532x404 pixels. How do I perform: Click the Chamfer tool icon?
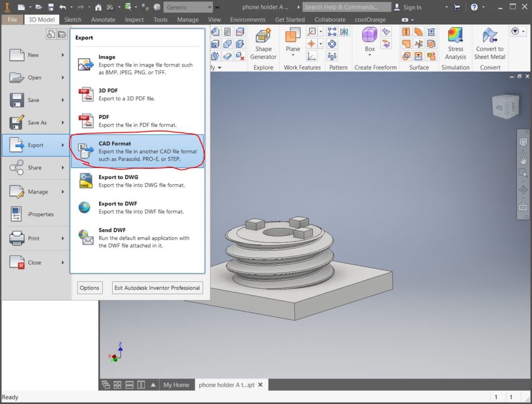pyautogui.click(x=215, y=32)
